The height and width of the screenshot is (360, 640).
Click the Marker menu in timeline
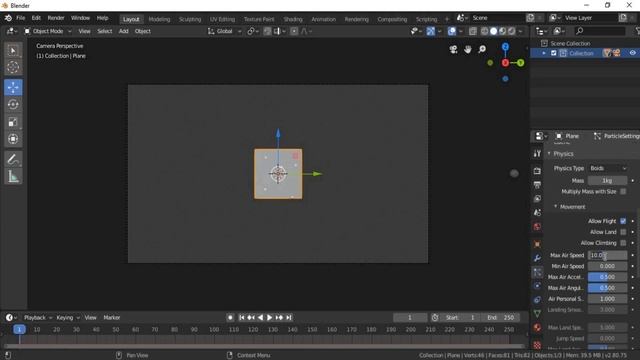coord(111,318)
